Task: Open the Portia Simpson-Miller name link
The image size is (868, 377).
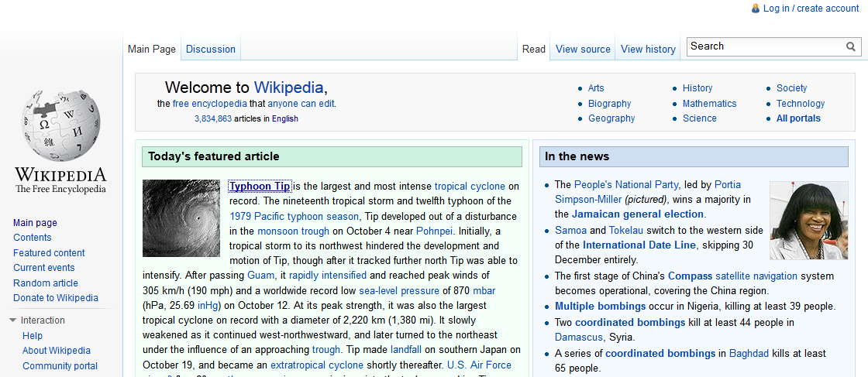Action: click(648, 192)
